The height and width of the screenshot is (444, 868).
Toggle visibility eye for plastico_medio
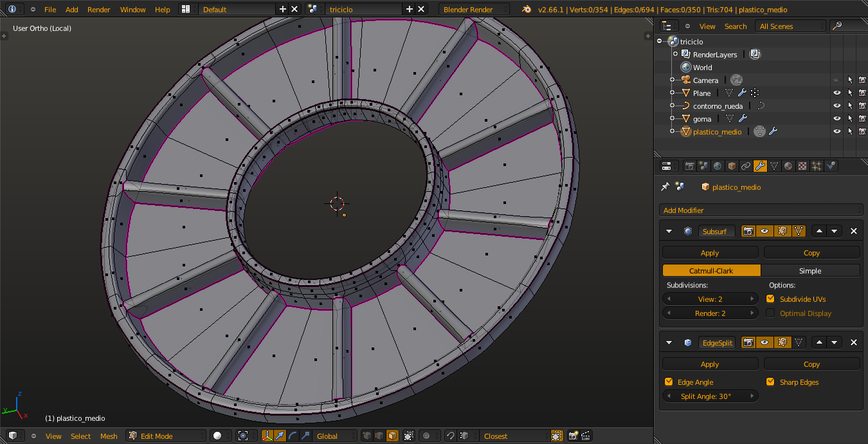coord(837,131)
